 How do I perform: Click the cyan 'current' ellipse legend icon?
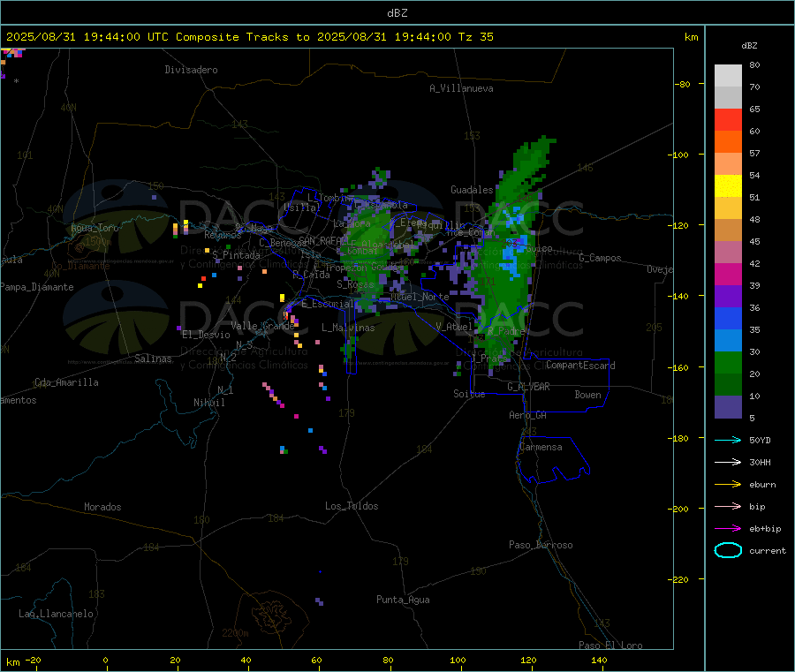[x=728, y=550]
